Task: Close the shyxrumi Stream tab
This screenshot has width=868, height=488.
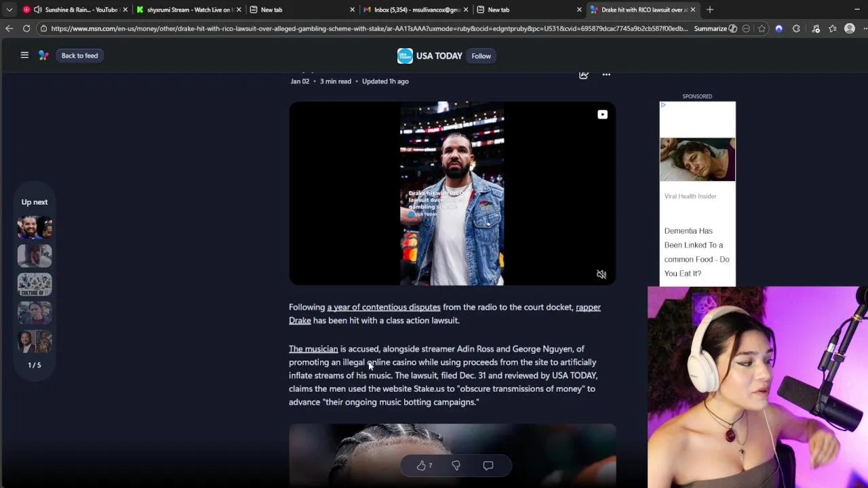Action: [x=239, y=9]
